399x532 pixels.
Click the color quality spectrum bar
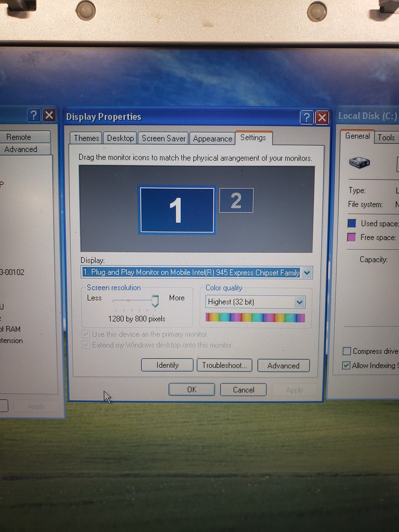[255, 318]
